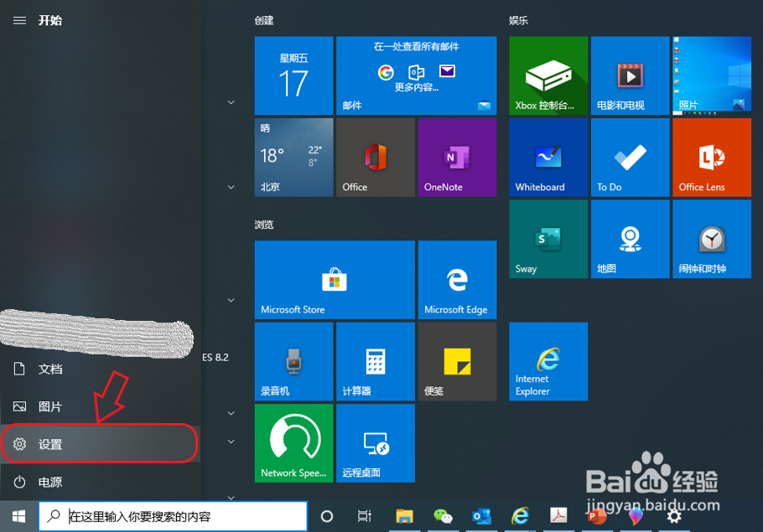Image resolution: width=763 pixels, height=532 pixels.
Task: Open Documents (文档) in the left rail
Action: [101, 369]
